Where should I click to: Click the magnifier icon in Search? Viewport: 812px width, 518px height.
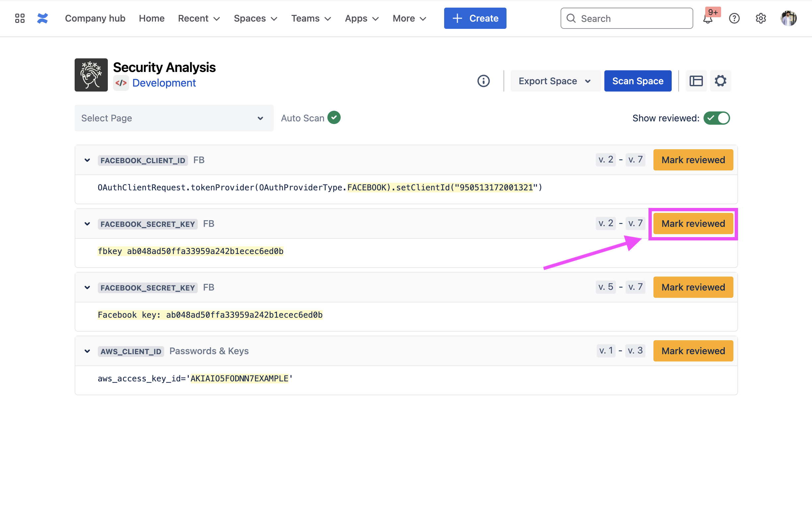pyautogui.click(x=571, y=18)
